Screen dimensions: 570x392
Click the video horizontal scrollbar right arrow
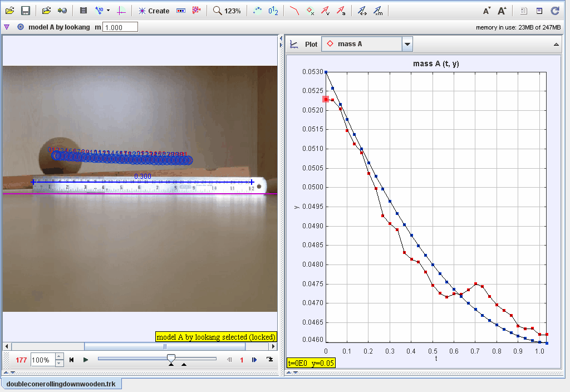(x=273, y=346)
